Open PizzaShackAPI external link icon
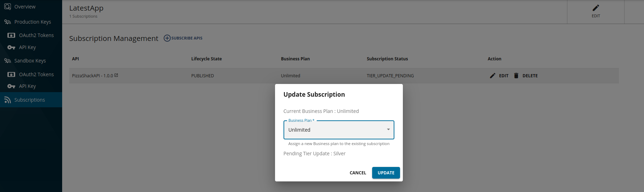This screenshot has width=644, height=192. coord(116,75)
